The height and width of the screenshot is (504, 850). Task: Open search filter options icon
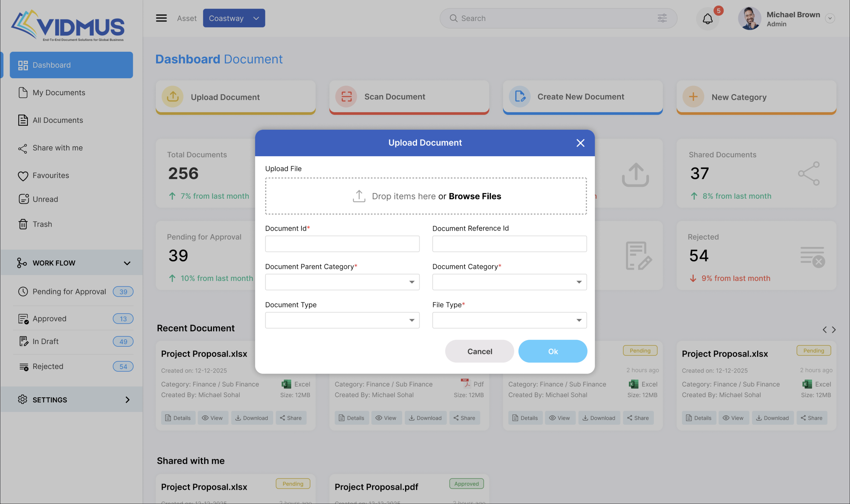tap(662, 18)
